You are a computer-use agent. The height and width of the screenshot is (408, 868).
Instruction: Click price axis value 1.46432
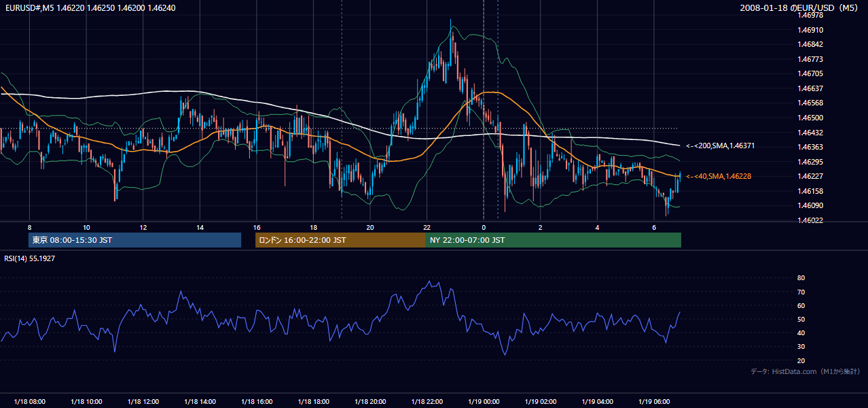click(811, 132)
